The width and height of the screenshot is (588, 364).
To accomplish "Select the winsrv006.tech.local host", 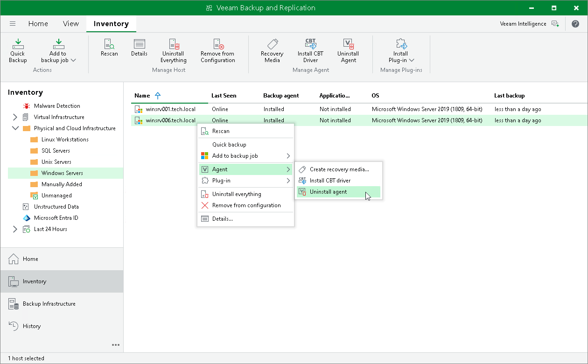I will click(x=359, y=120).
